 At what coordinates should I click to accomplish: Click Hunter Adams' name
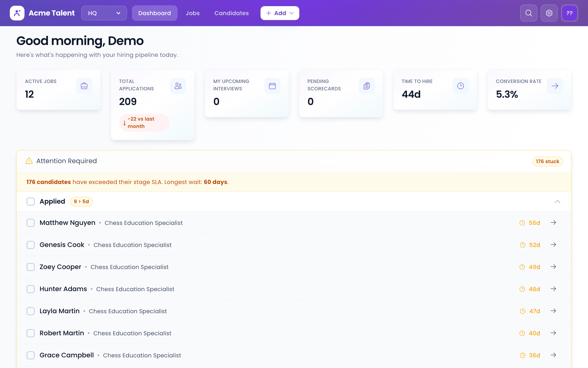point(63,289)
